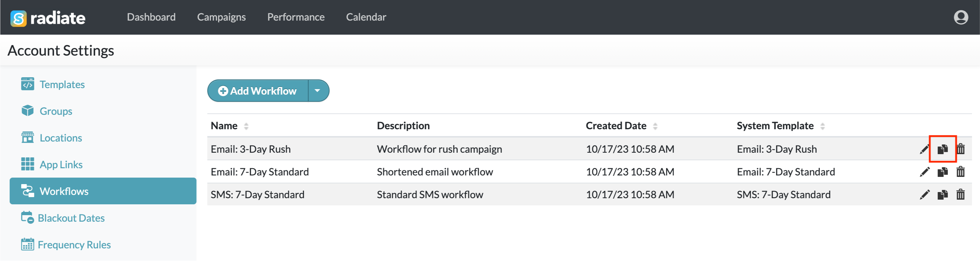Open the Blackout Dates settings link
The image size is (980, 261).
coord(71,218)
